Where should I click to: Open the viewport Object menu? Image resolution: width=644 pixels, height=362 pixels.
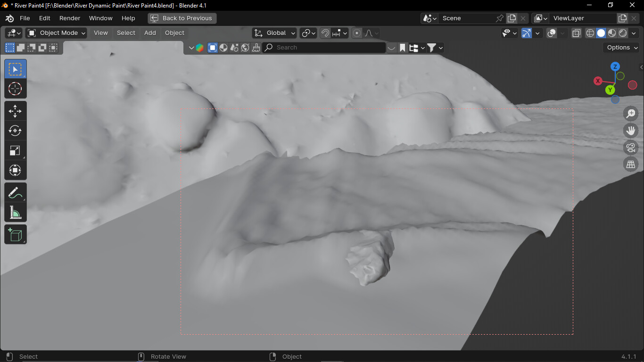click(x=174, y=33)
